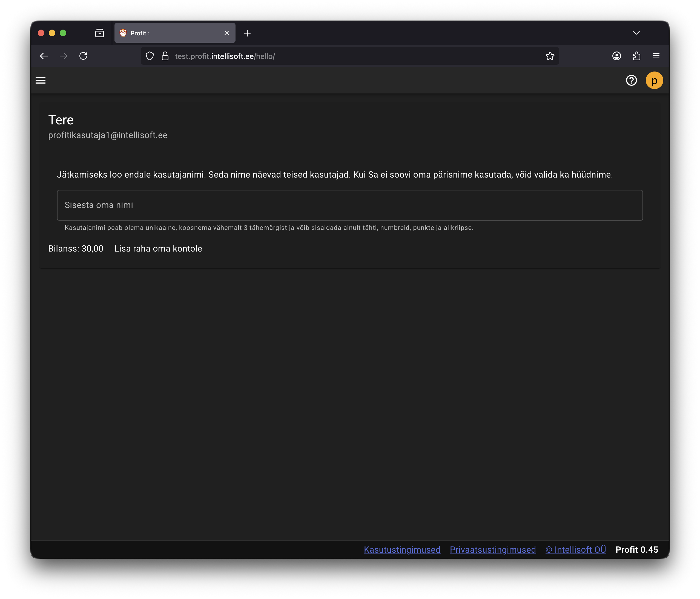The width and height of the screenshot is (700, 599).
Task: Click the site security padlock icon
Action: click(x=165, y=56)
